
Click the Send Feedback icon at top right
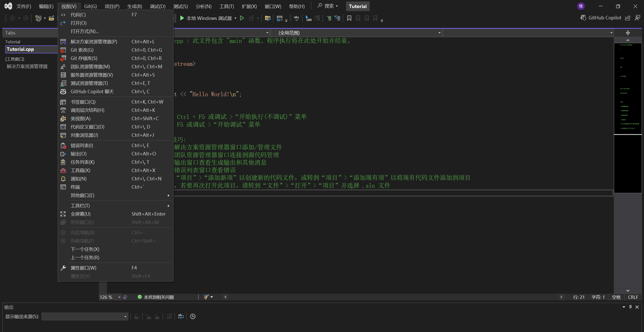coord(637,18)
